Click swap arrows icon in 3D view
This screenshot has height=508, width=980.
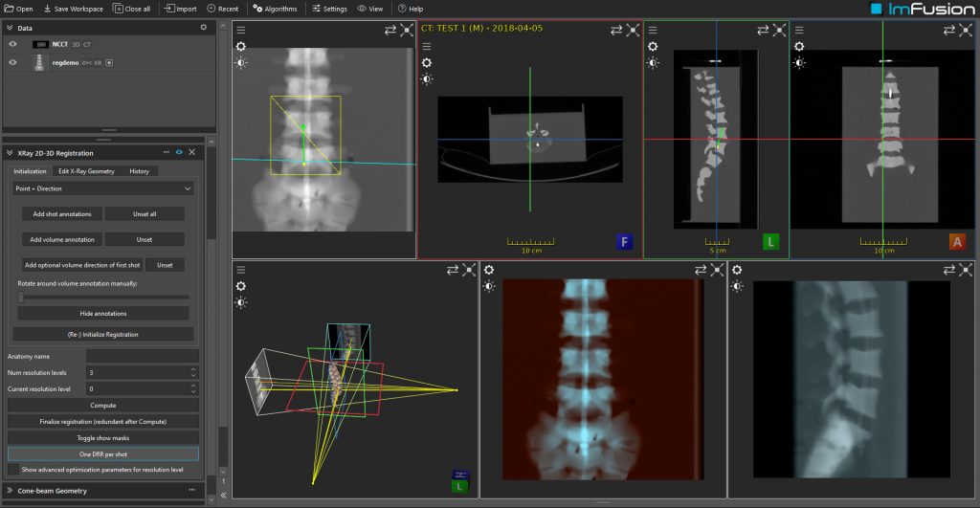pyautogui.click(x=453, y=270)
